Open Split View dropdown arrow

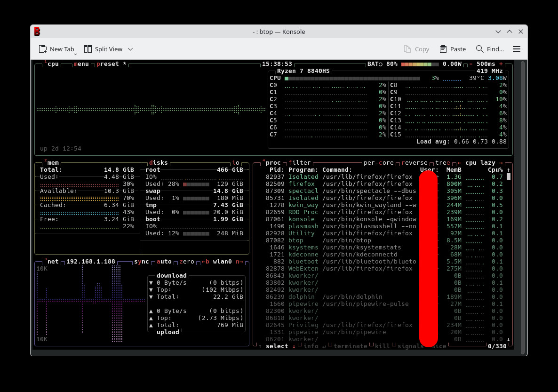[130, 49]
